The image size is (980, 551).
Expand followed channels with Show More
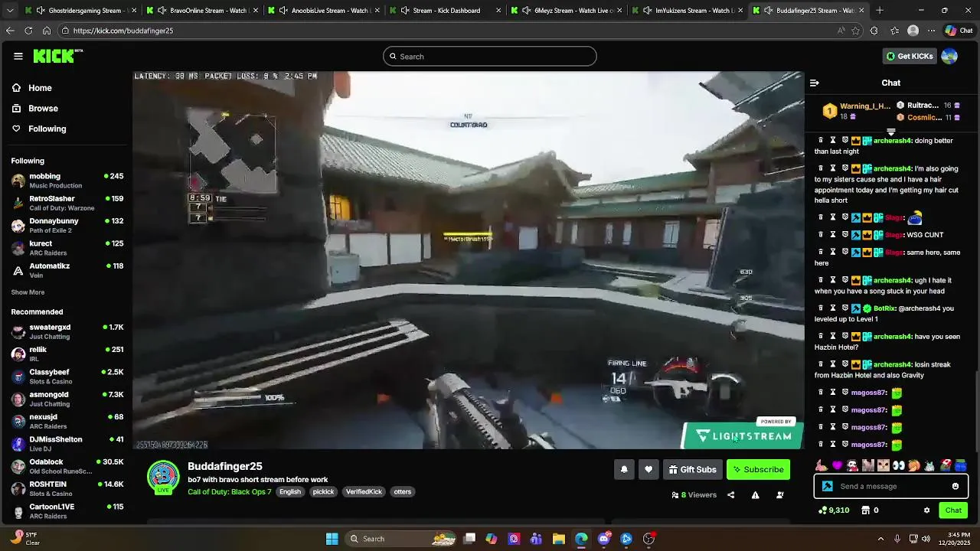(x=28, y=292)
